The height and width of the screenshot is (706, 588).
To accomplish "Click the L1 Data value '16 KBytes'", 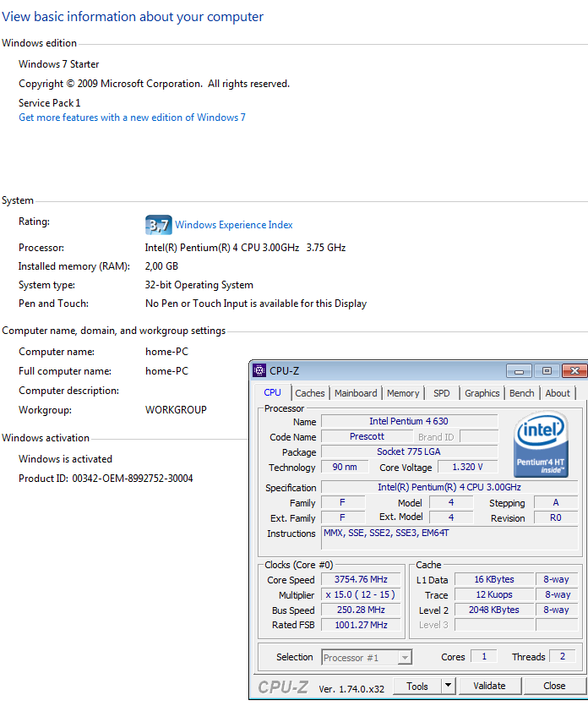I will click(x=494, y=579).
